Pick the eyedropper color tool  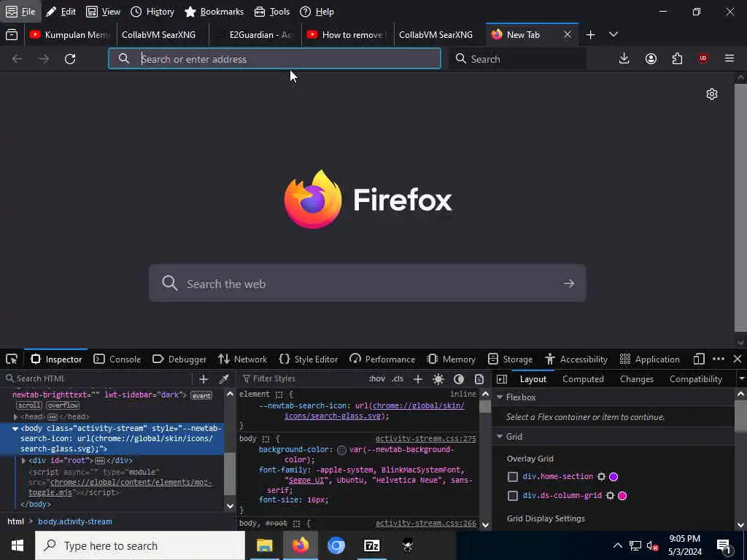[223, 379]
